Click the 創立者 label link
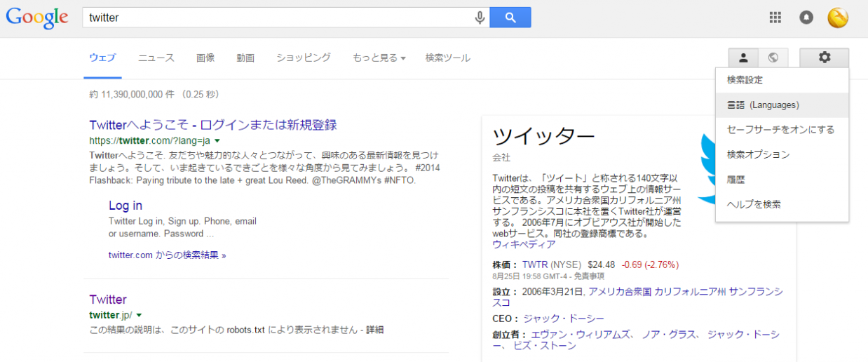Screen dimensions: 868x362 510,335
